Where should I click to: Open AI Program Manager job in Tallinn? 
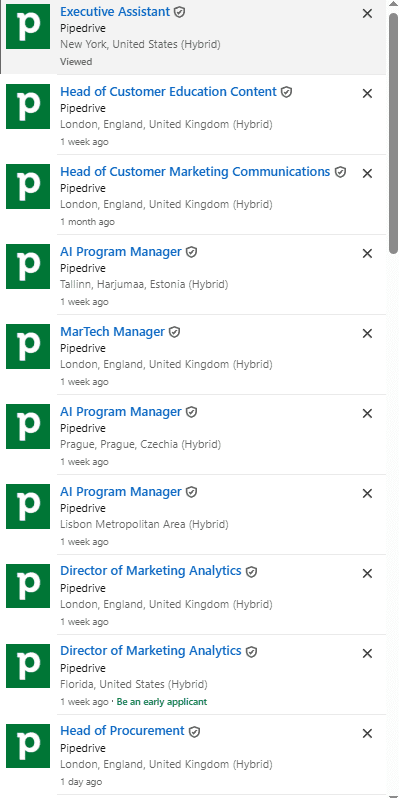pyautogui.click(x=121, y=251)
